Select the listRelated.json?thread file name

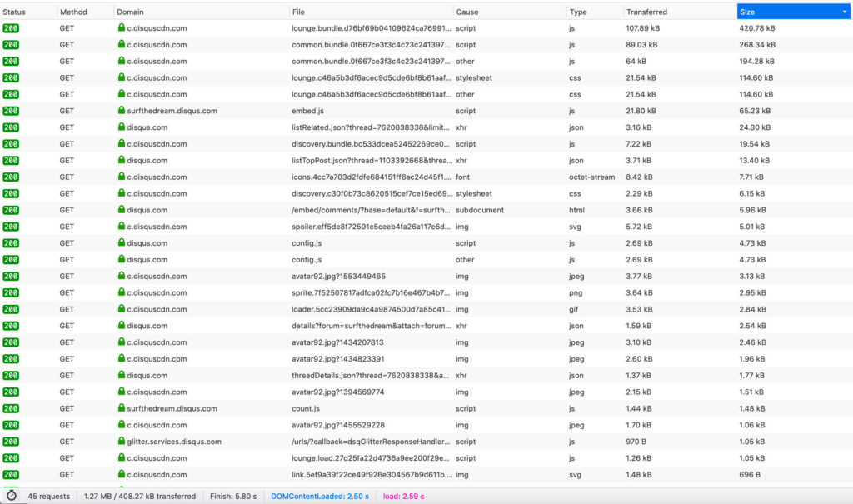pyautogui.click(x=371, y=127)
